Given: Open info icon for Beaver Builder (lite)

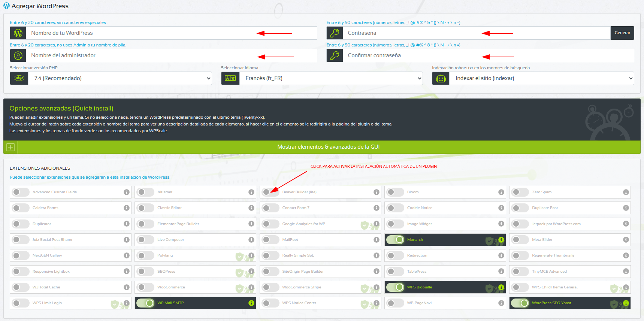Looking at the screenshot, I should pyautogui.click(x=377, y=192).
